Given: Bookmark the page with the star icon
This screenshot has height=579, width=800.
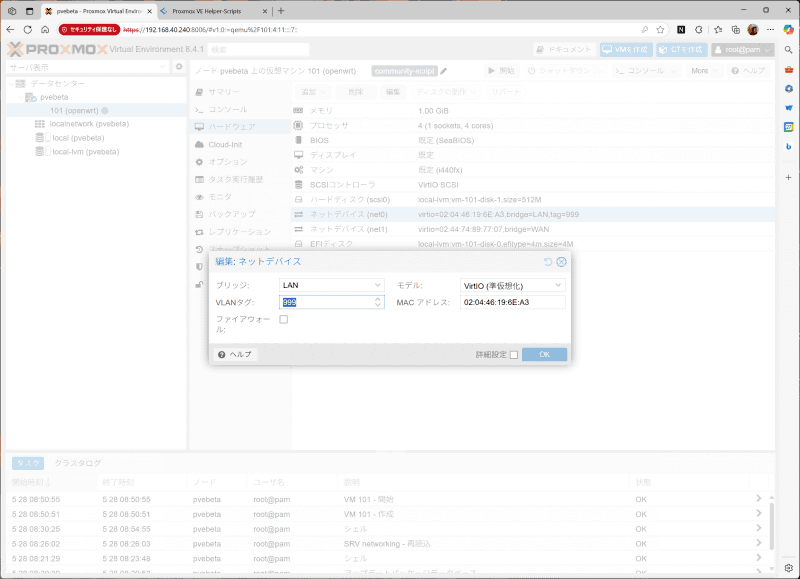Looking at the screenshot, I should tap(660, 30).
